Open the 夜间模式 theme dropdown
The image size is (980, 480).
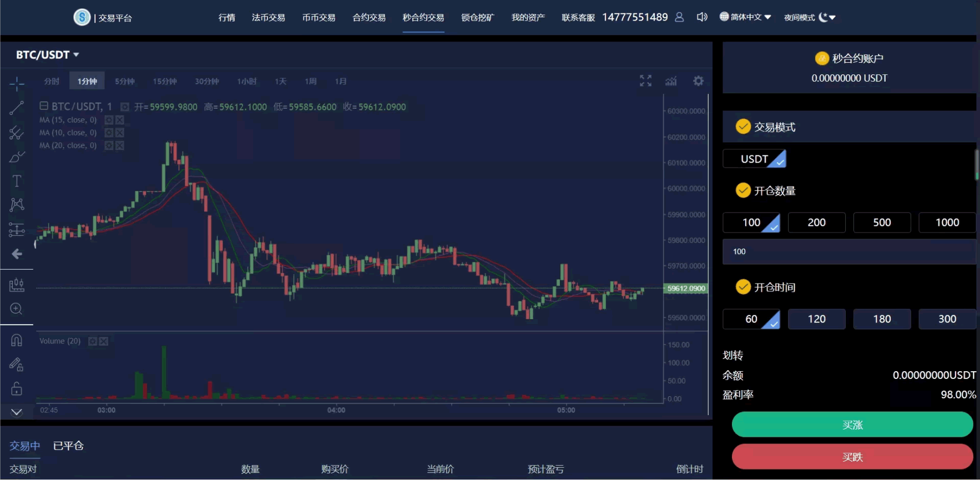[810, 17]
